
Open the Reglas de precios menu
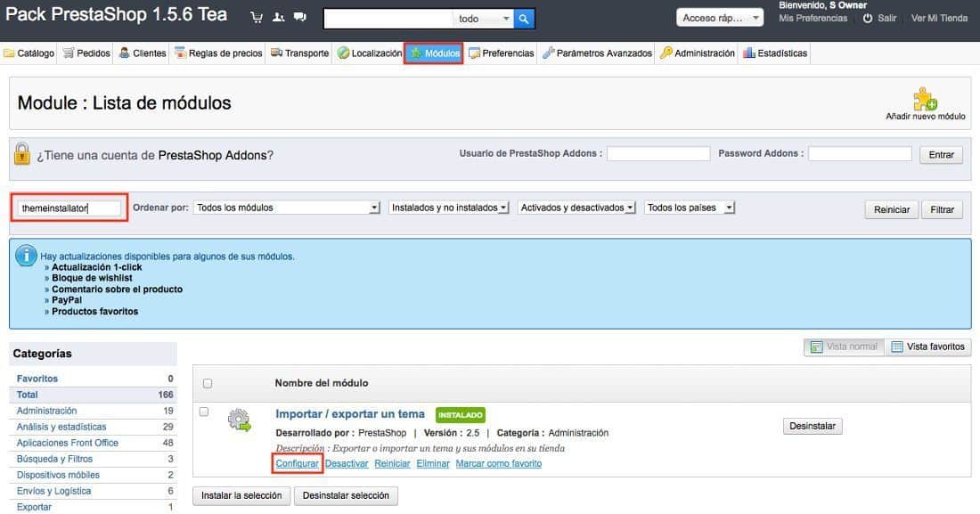tap(218, 53)
